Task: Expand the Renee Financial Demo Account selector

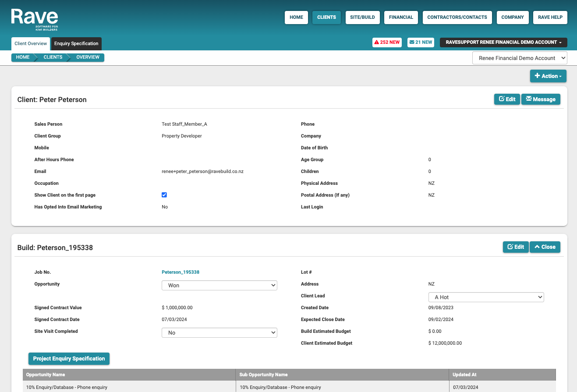Action: (x=520, y=57)
